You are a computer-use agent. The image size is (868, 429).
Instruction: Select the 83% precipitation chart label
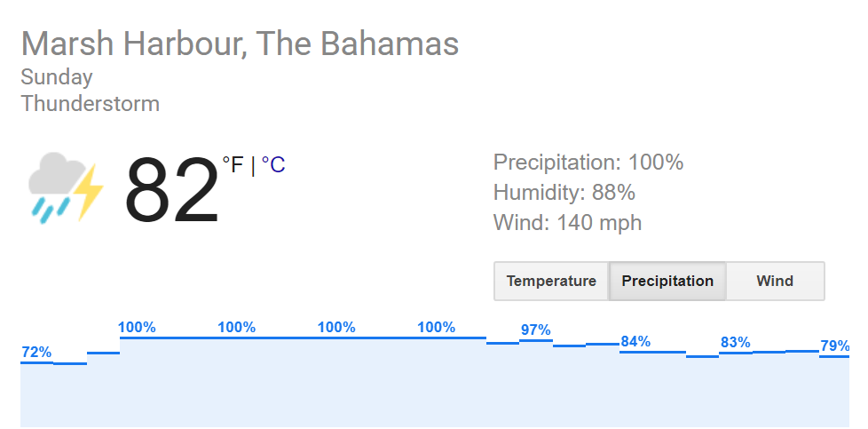(736, 343)
